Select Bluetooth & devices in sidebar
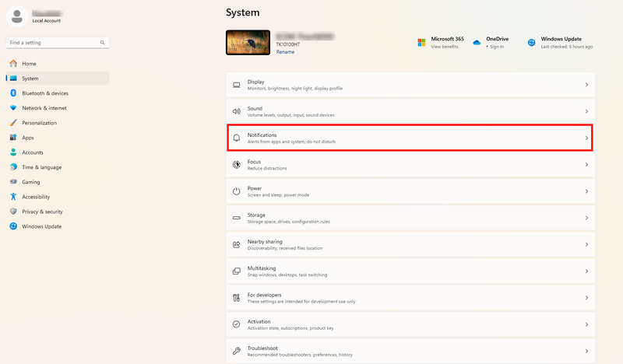Viewport: 623px width, 364px height. coord(58,93)
